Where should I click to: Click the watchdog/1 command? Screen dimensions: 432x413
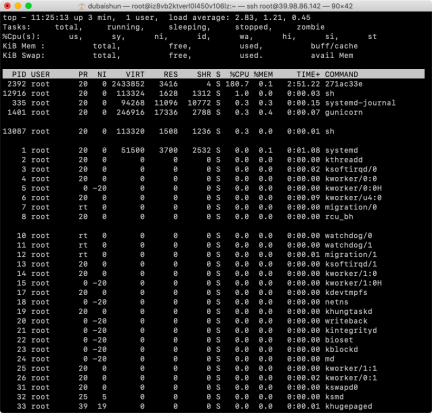349,245
